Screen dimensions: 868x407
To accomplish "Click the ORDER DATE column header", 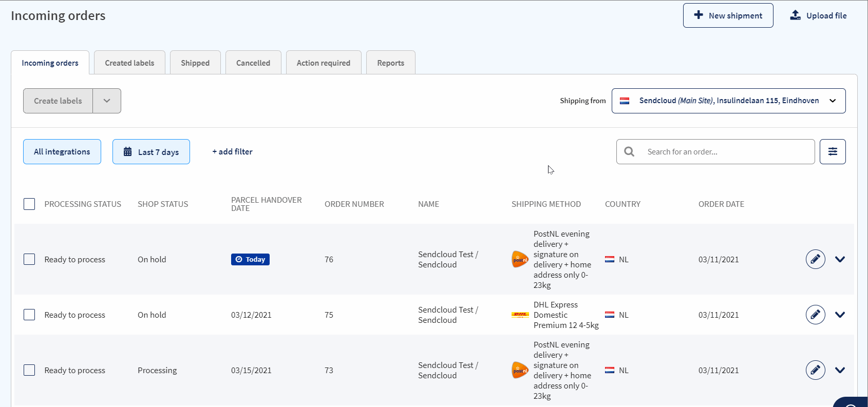I will [x=721, y=204].
